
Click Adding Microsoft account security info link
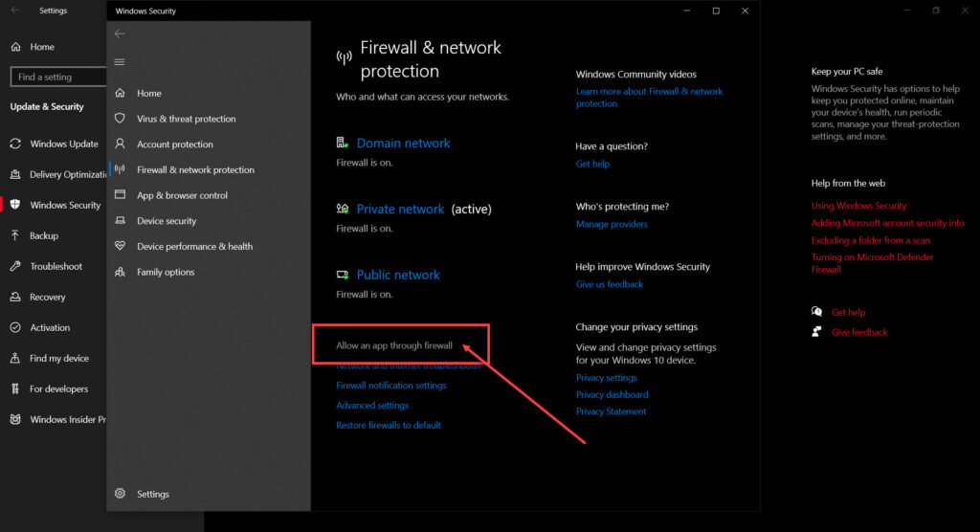tap(887, 223)
